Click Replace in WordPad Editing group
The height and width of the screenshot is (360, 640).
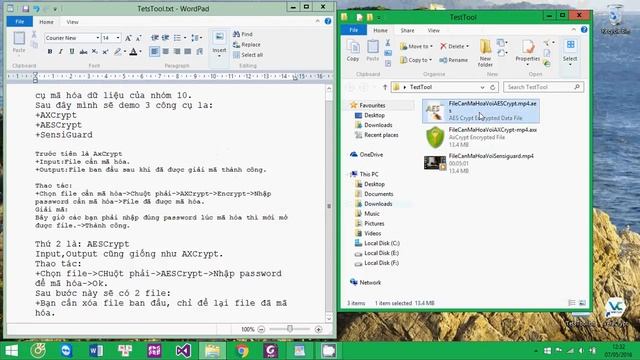pos(247,44)
